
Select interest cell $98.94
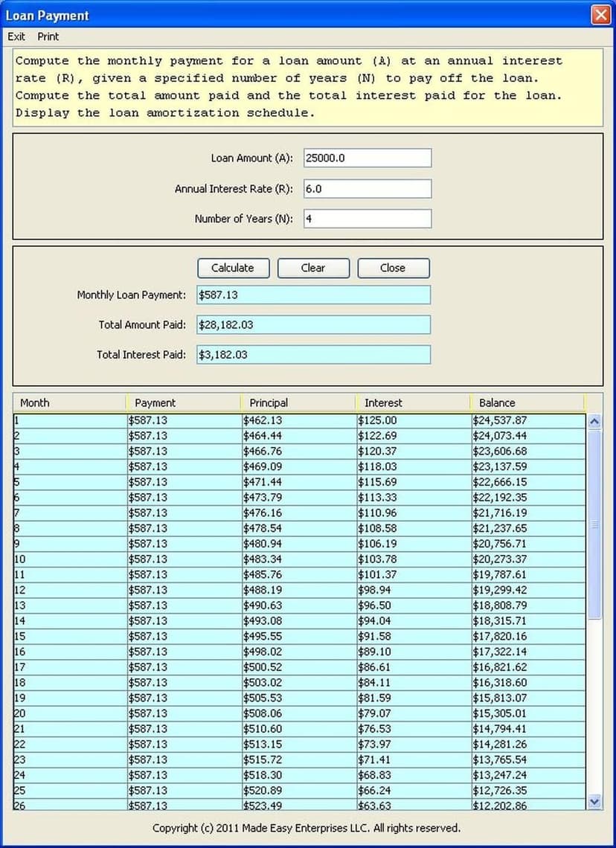click(414, 590)
